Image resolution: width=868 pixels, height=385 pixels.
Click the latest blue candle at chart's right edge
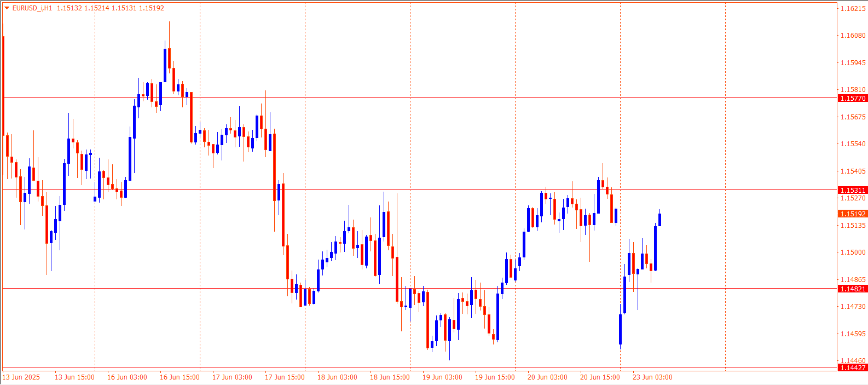[659, 219]
